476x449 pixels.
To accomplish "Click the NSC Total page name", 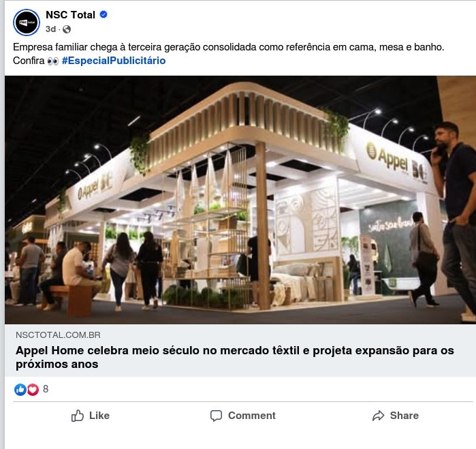I will 70,14.
